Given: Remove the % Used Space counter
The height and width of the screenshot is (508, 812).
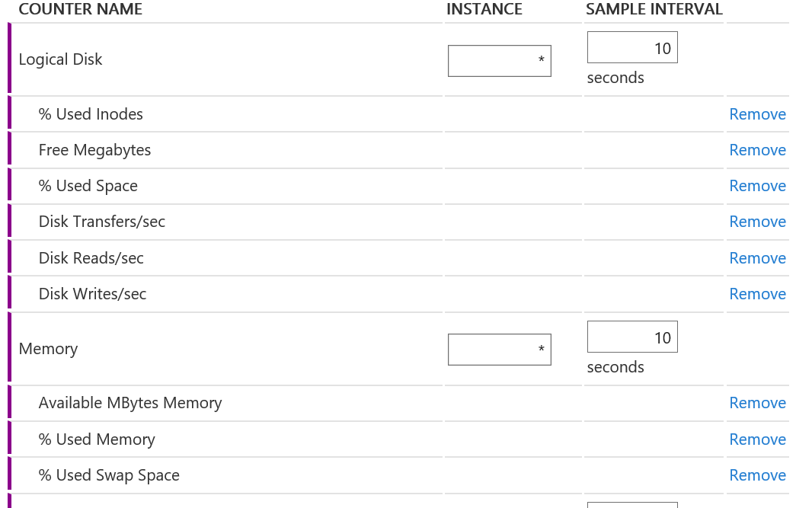Looking at the screenshot, I should [757, 185].
